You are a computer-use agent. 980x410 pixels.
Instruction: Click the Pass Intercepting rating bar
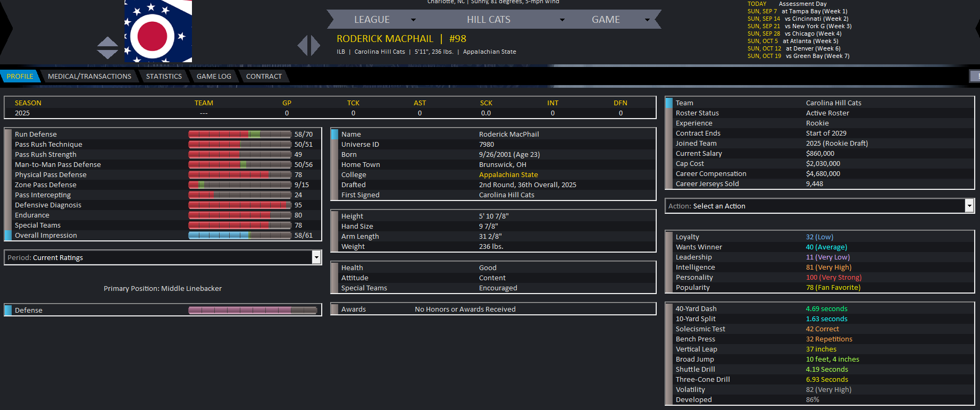(240, 195)
